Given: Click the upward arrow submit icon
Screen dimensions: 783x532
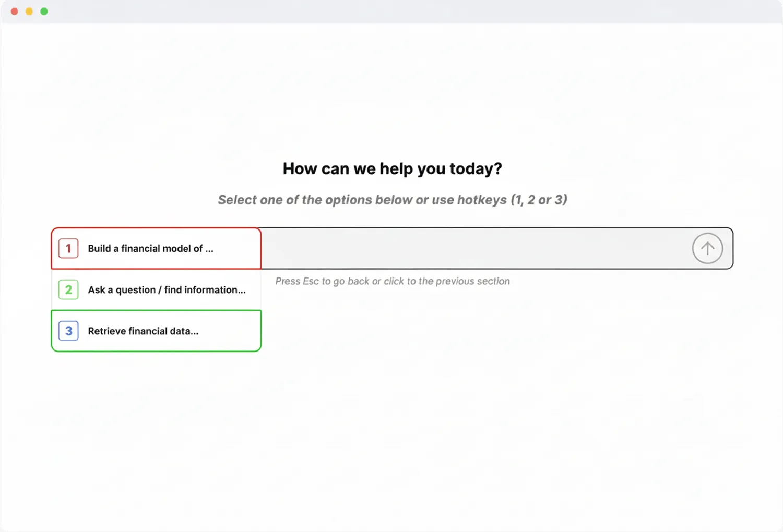Looking at the screenshot, I should [x=707, y=248].
